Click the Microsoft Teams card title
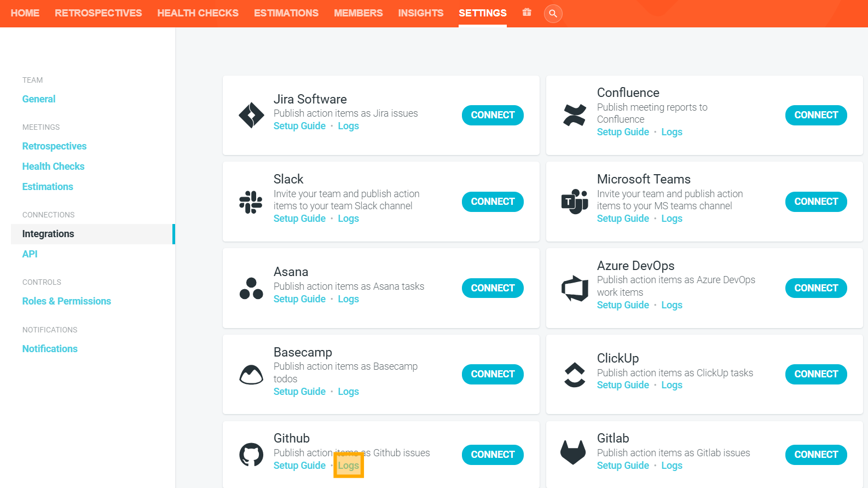 tap(644, 179)
